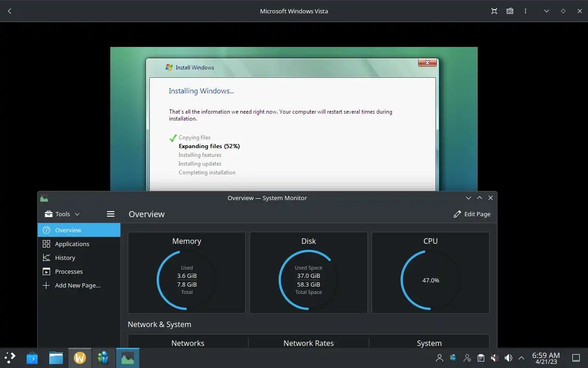Image resolution: width=588 pixels, height=368 pixels.
Task: Click the System Monitor window icon in its title bar
Action: pos(44,198)
